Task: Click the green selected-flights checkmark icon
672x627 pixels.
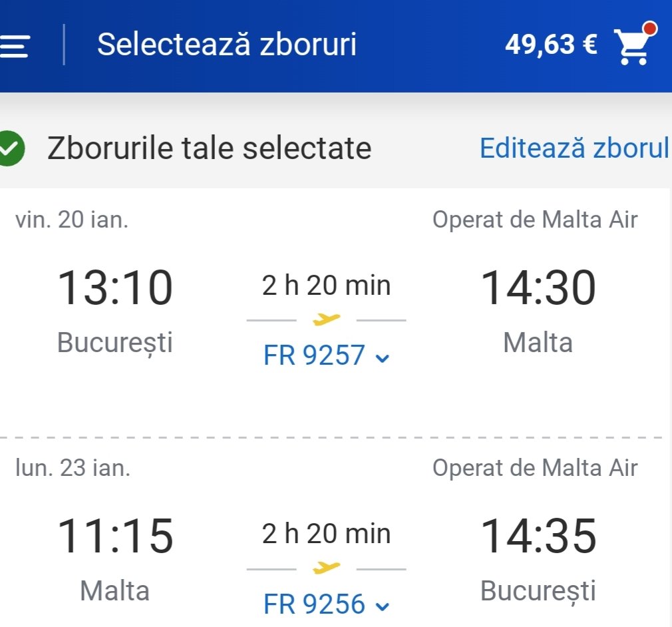Action: [11, 148]
